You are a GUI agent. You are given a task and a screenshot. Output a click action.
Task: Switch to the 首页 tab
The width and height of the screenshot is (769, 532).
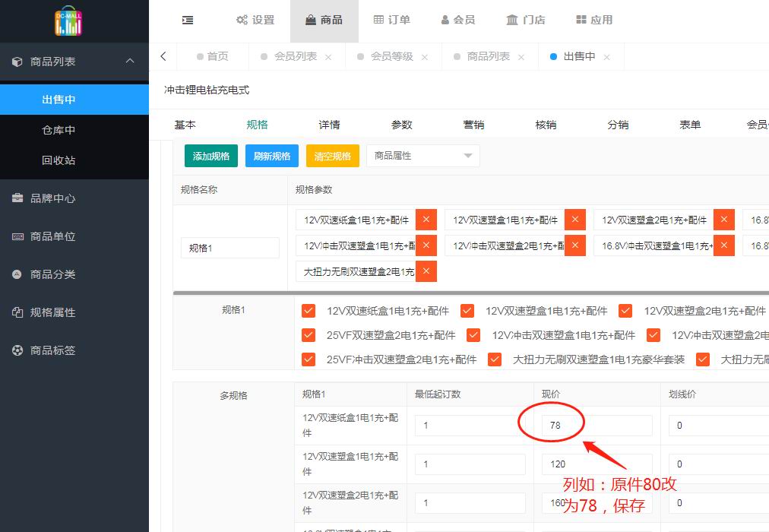[x=212, y=56]
